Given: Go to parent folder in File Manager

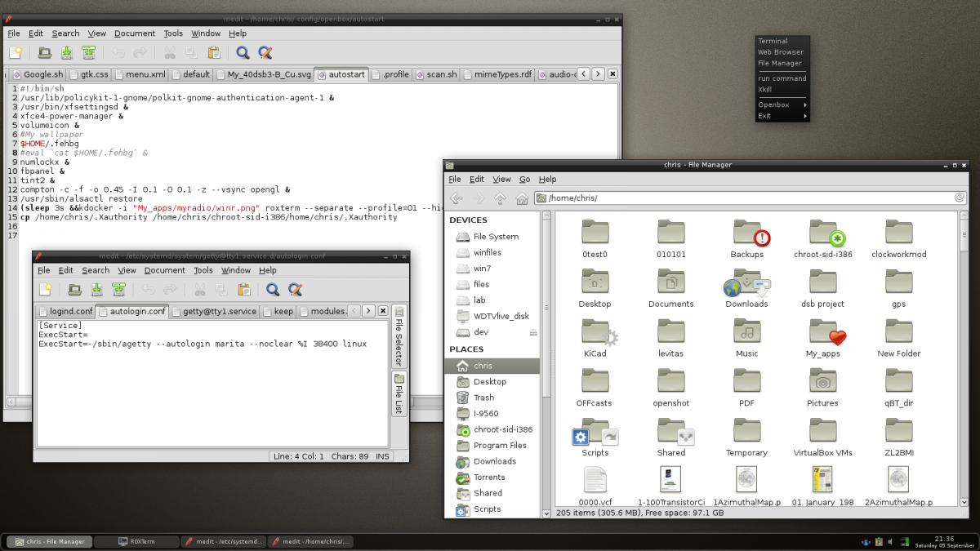Looking at the screenshot, I should point(500,198).
